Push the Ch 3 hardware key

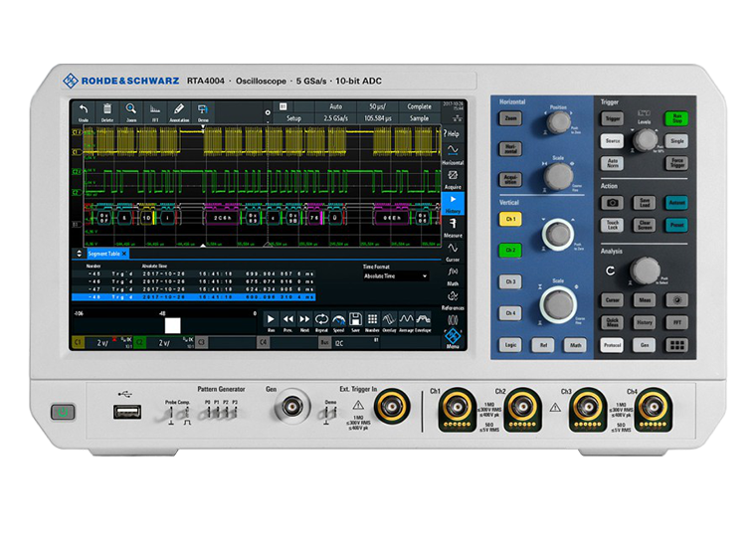tap(510, 281)
